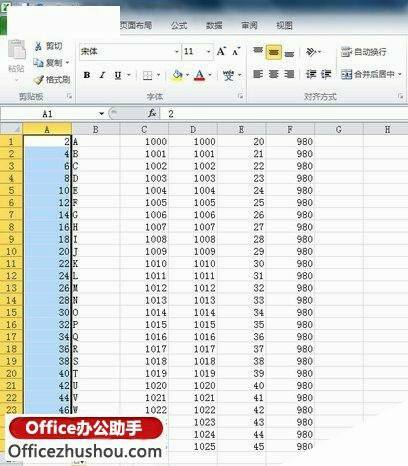Toggle align text left
The image size is (408, 466).
(258, 74)
